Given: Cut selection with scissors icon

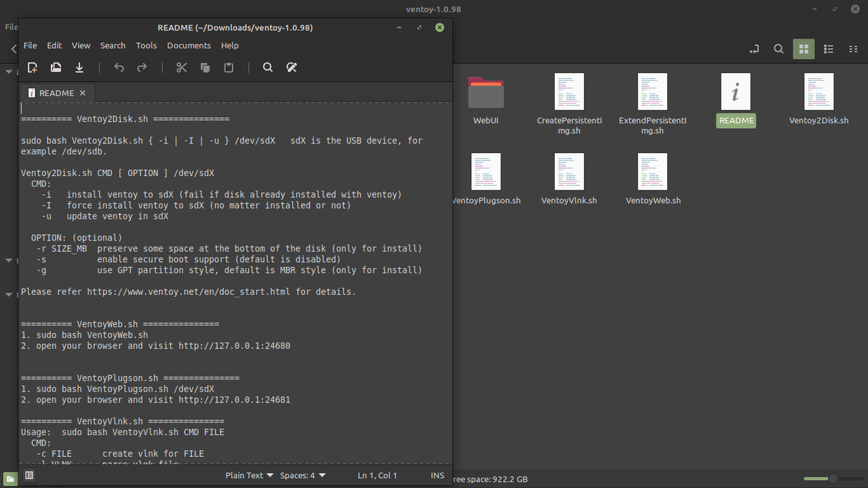Looking at the screenshot, I should [182, 67].
